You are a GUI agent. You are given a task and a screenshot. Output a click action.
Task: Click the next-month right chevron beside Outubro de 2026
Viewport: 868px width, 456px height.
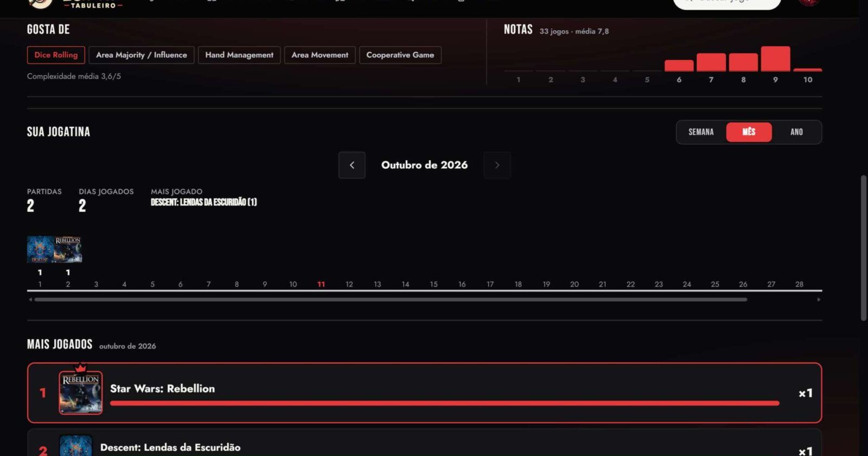point(497,165)
